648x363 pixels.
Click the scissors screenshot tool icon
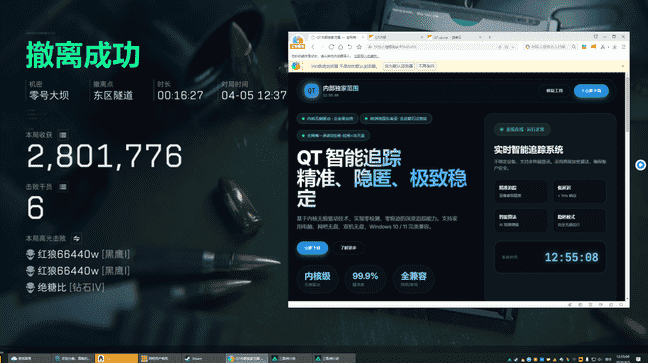click(603, 47)
